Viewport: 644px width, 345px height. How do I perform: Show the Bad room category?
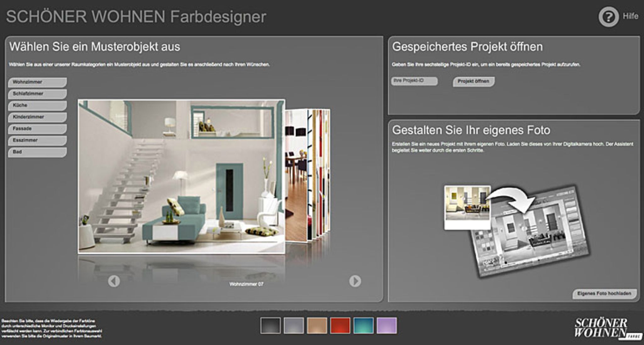[37, 152]
